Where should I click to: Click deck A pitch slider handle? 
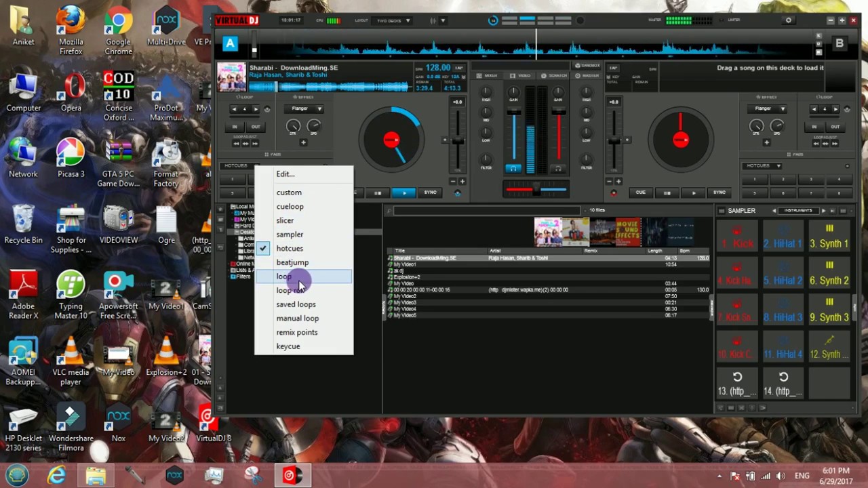458,140
